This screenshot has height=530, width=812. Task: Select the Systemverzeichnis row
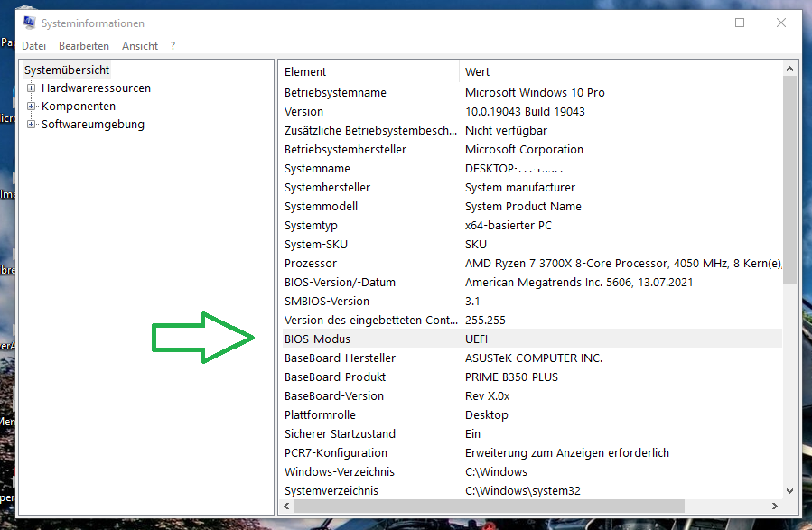point(532,490)
